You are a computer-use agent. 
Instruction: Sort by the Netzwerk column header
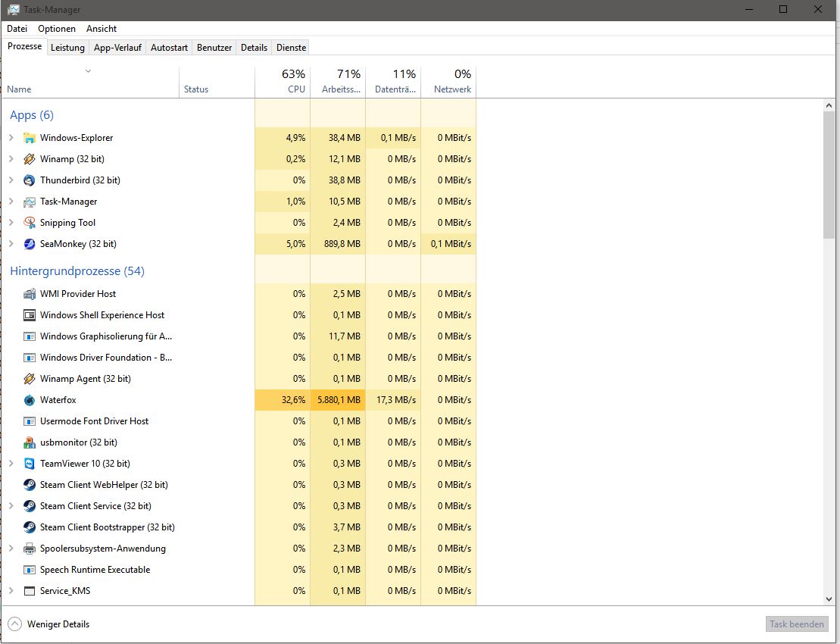(x=448, y=81)
